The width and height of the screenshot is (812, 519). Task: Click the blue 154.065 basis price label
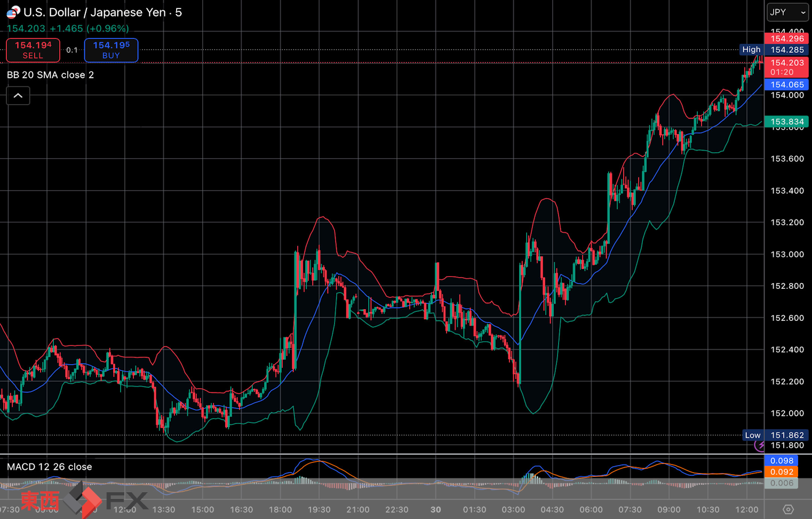click(x=786, y=84)
